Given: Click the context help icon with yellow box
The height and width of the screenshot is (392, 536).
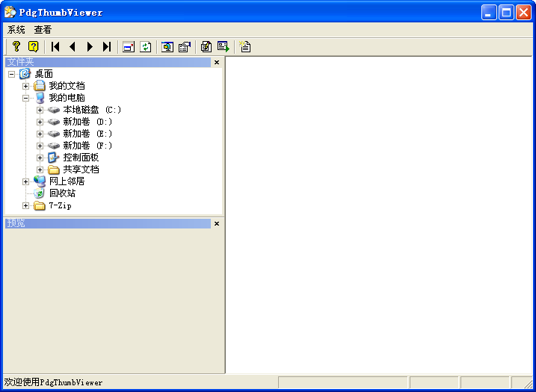Looking at the screenshot, I should click(33, 46).
